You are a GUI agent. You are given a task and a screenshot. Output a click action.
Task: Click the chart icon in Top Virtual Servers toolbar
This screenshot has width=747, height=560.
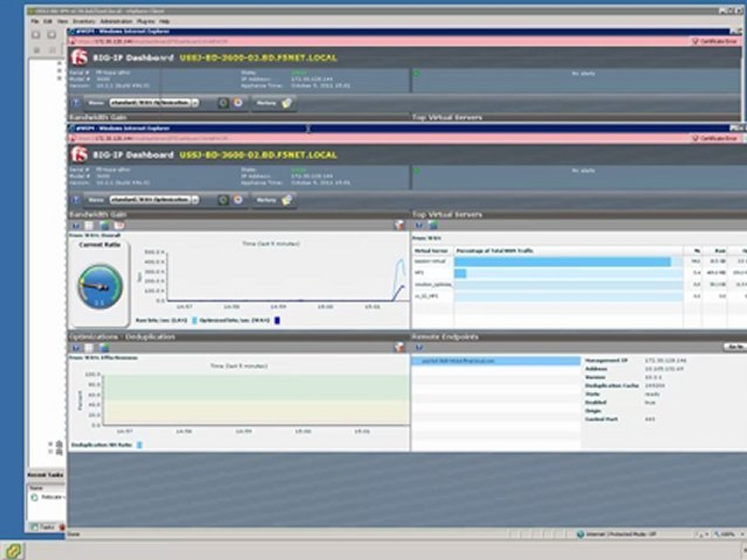click(x=419, y=226)
